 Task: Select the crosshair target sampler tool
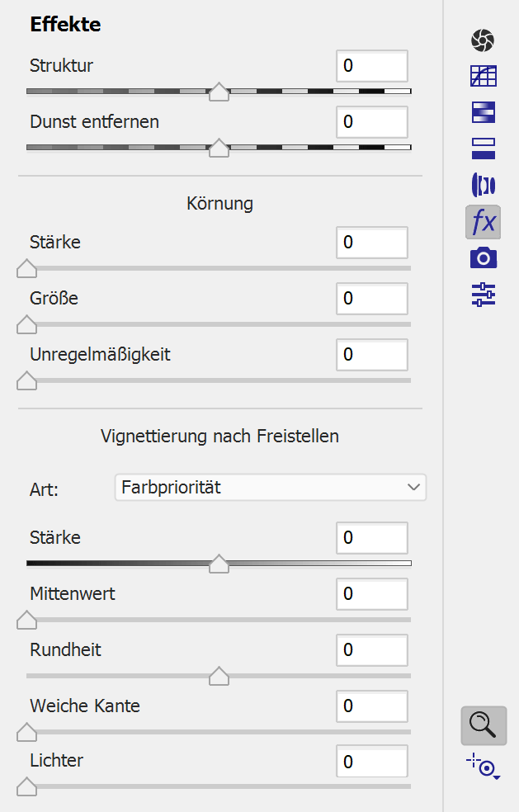point(484,767)
